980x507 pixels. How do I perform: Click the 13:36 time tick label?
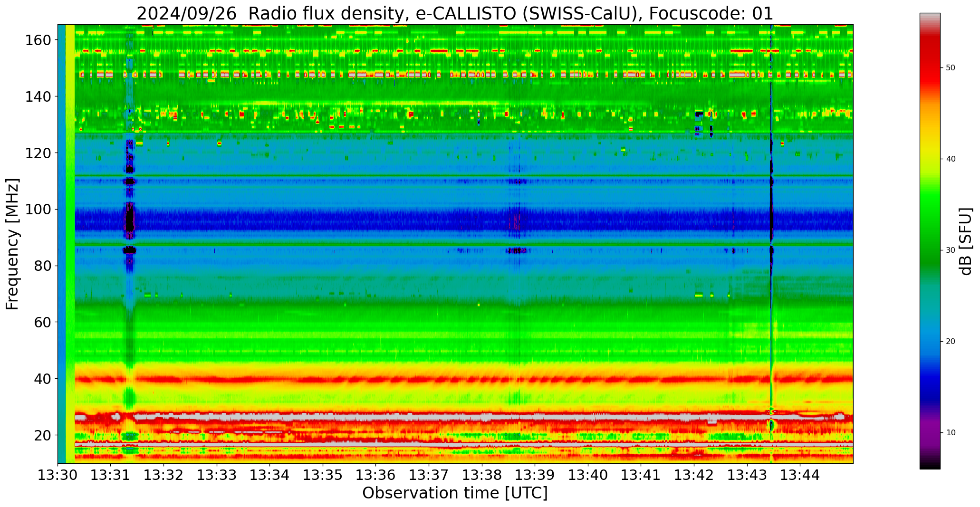(x=376, y=475)
